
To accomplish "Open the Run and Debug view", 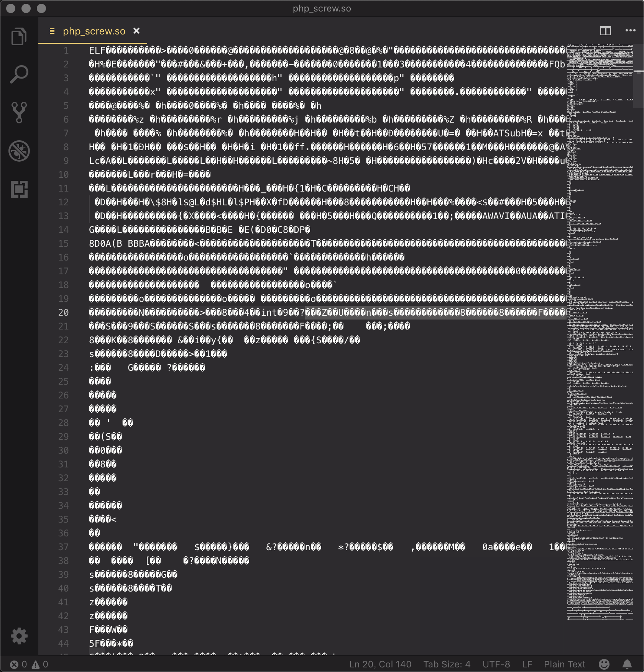I will coord(19,151).
